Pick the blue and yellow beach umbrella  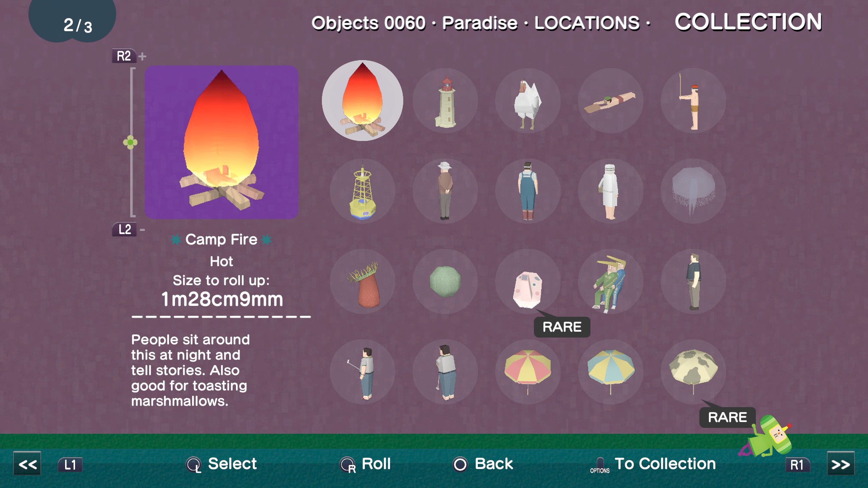point(610,372)
